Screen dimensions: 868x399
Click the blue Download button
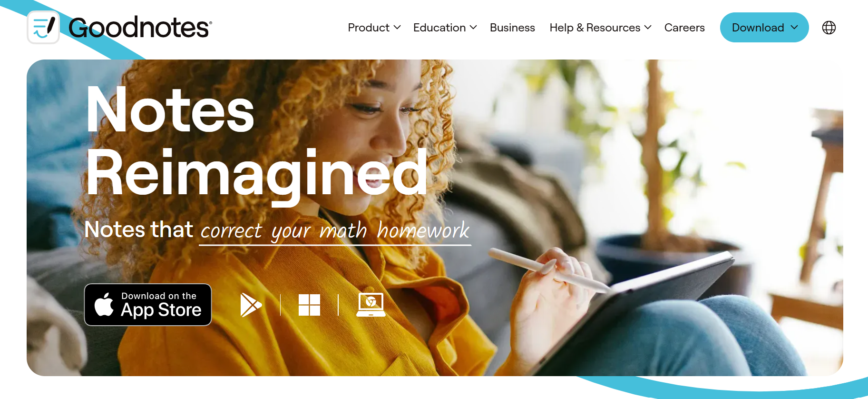pos(764,27)
